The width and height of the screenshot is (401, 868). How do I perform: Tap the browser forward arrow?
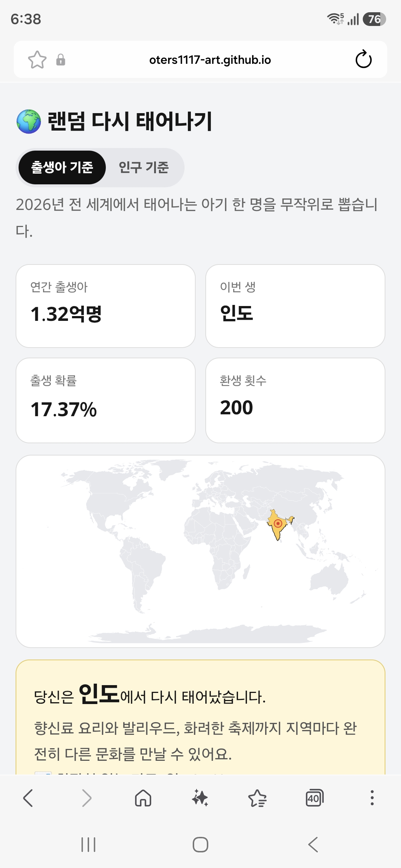[86, 798]
